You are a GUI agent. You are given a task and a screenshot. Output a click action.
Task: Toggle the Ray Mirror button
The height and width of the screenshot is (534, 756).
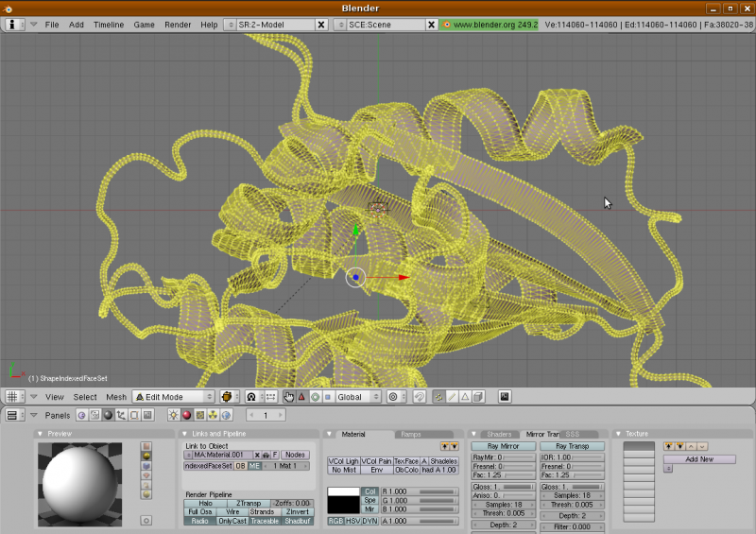503,446
